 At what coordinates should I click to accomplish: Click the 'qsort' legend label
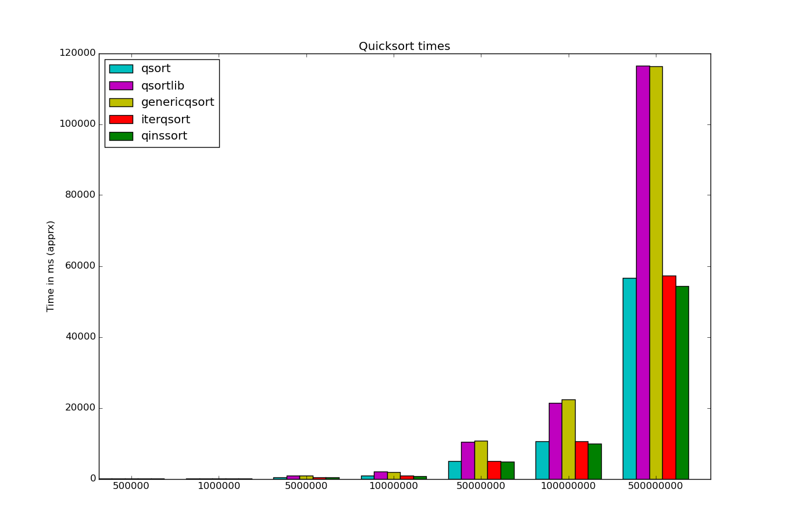156,69
